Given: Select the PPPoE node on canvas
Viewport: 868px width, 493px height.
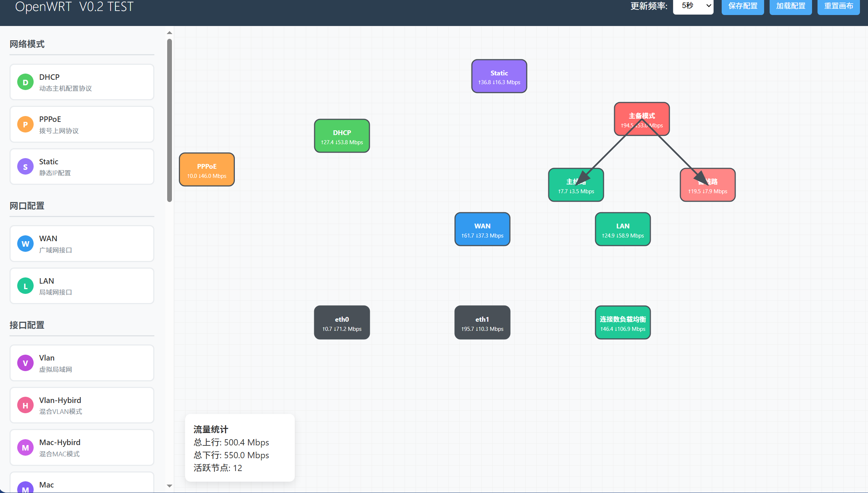Looking at the screenshot, I should 207,170.
